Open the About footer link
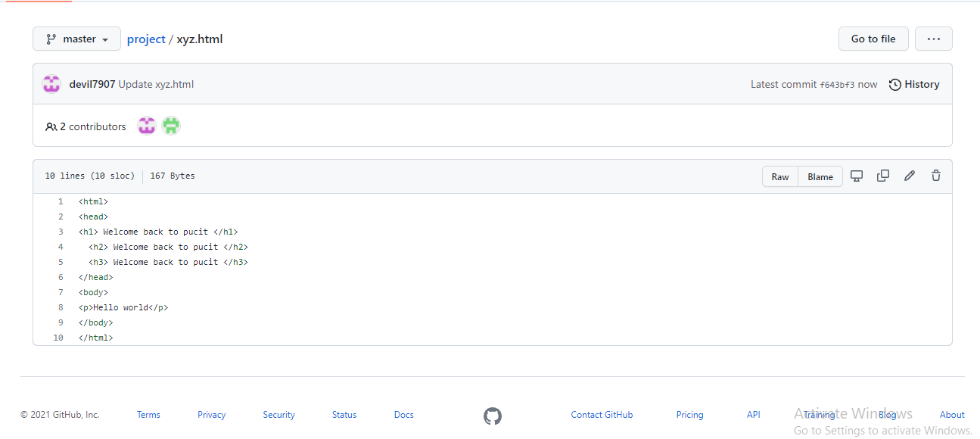Screen dimensions: 980x439 coord(952,415)
